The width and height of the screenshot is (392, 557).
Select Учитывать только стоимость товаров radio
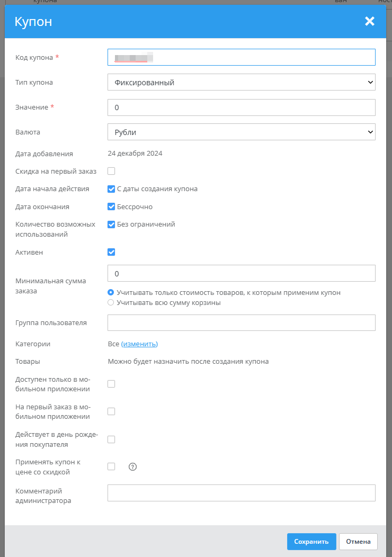[111, 292]
